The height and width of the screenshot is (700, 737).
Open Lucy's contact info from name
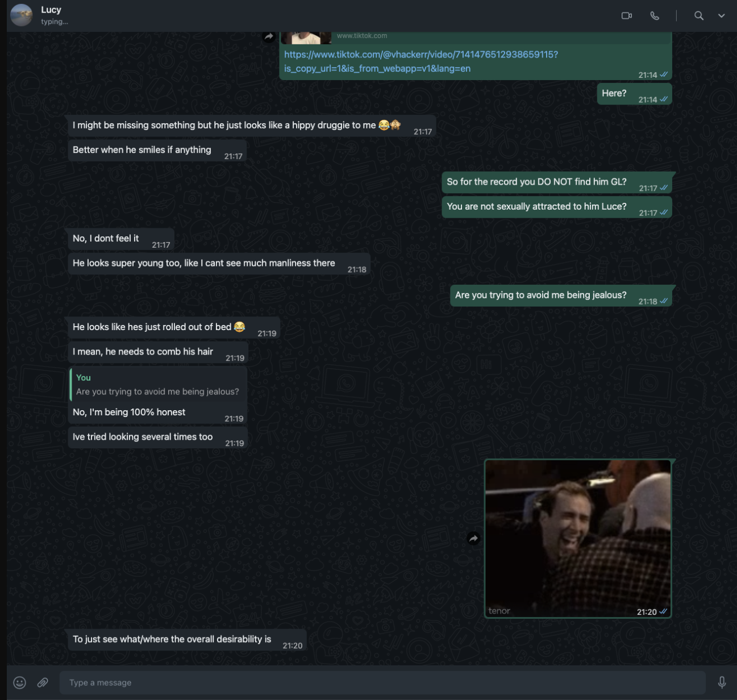pyautogui.click(x=51, y=10)
